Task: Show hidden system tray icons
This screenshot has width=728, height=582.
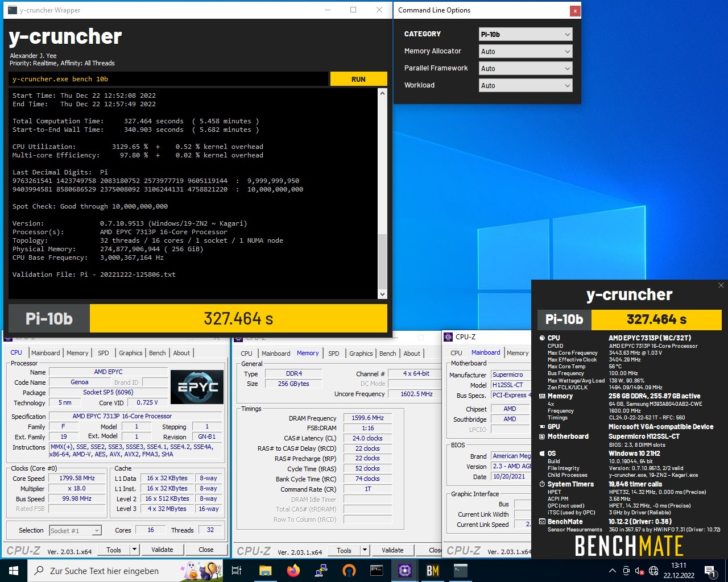Action: coord(612,571)
